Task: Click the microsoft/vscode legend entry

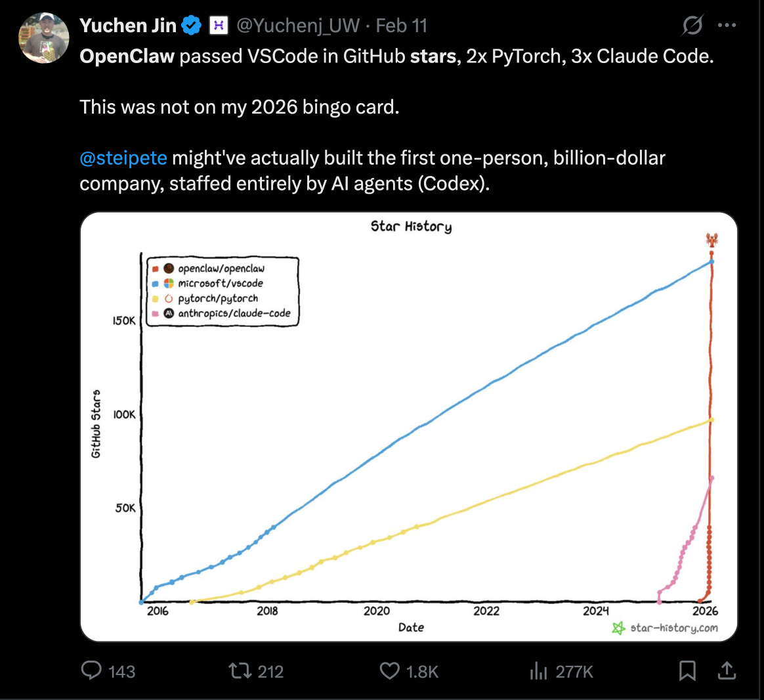Action: 221,284
